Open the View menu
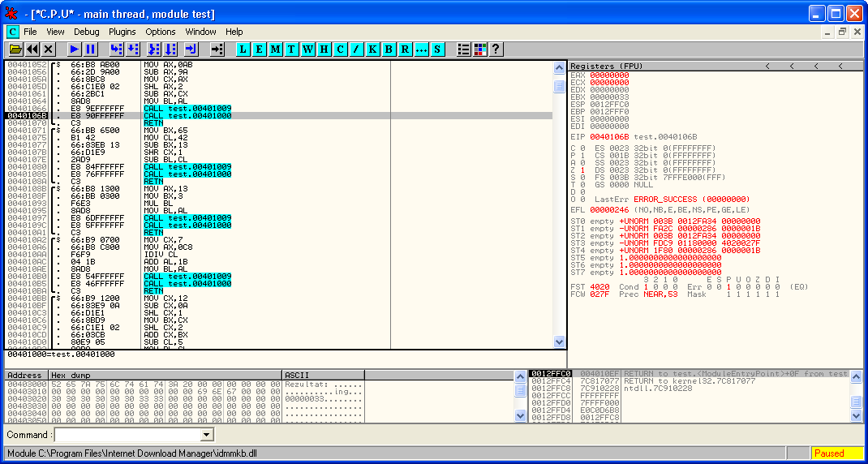Image resolution: width=868 pixels, height=464 pixels. tap(55, 32)
